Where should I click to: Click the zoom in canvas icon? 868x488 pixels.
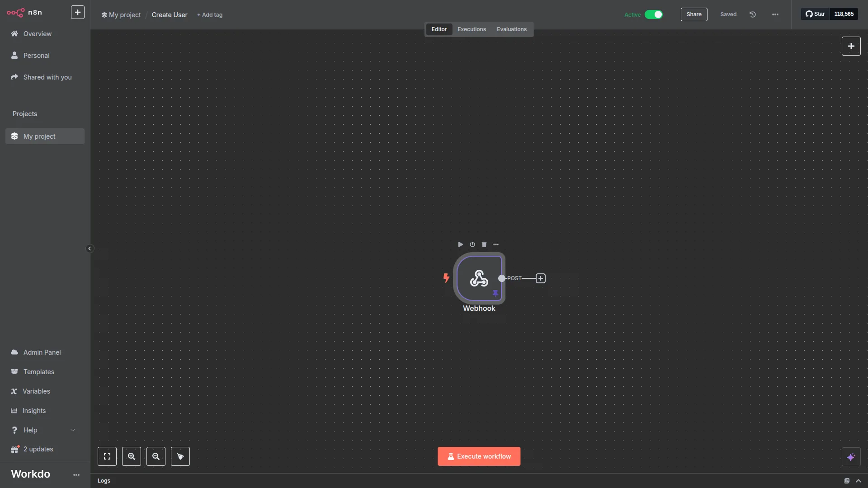(x=132, y=456)
